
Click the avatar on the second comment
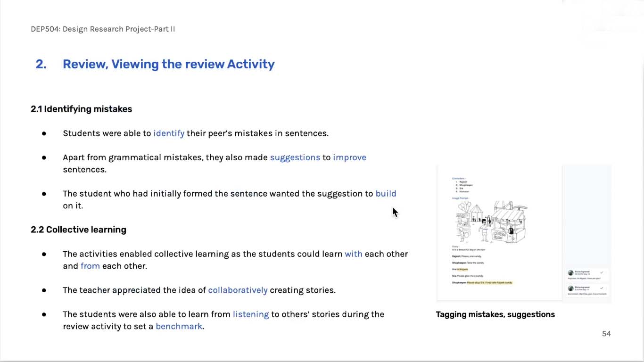pos(571,288)
